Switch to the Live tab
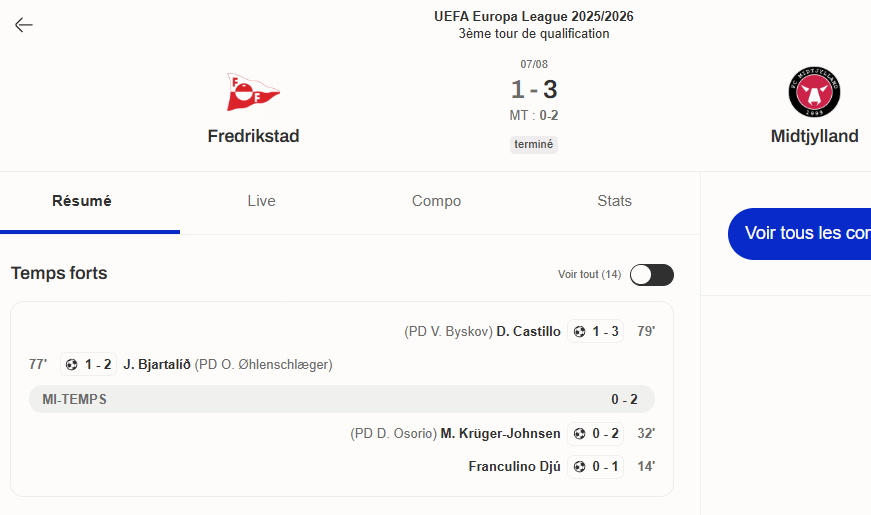The width and height of the screenshot is (871, 515). click(x=261, y=201)
